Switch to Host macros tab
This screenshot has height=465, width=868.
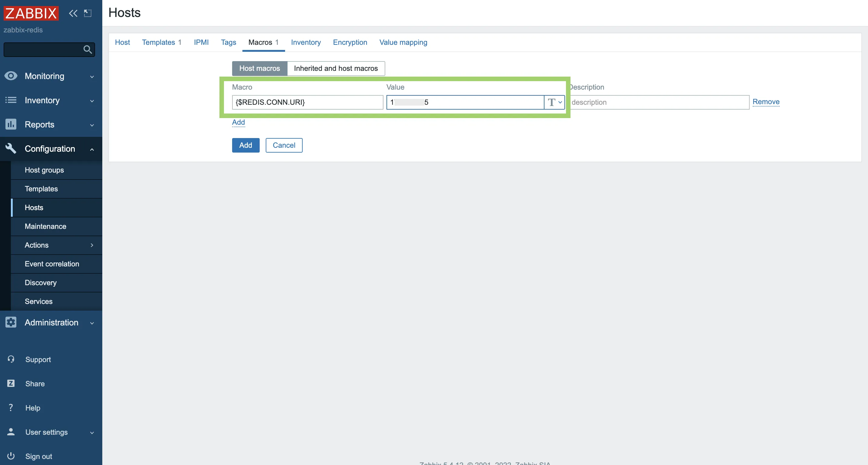click(259, 68)
